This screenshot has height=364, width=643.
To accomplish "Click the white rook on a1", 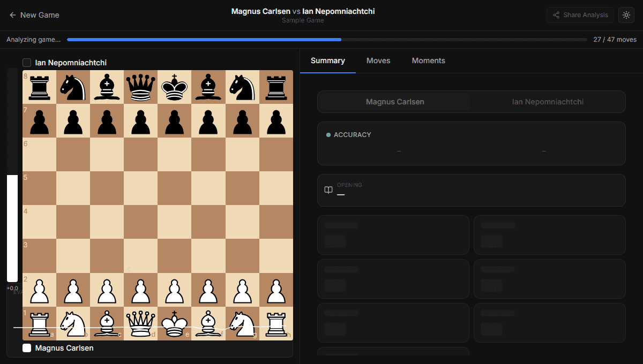I will (39, 323).
